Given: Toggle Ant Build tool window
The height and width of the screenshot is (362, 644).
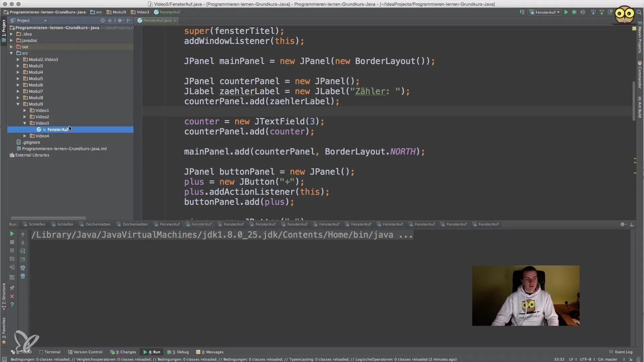Looking at the screenshot, I should [640, 107].
